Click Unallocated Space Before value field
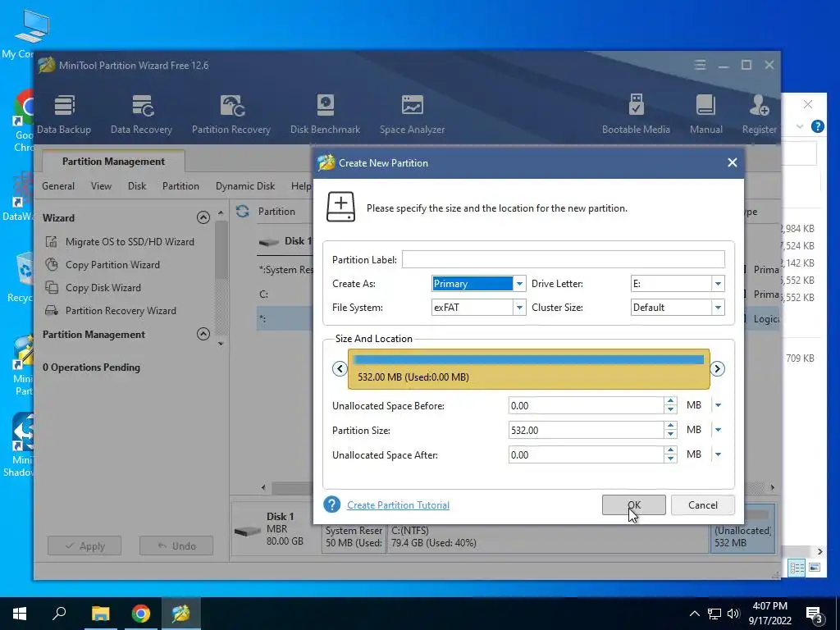 [586, 405]
